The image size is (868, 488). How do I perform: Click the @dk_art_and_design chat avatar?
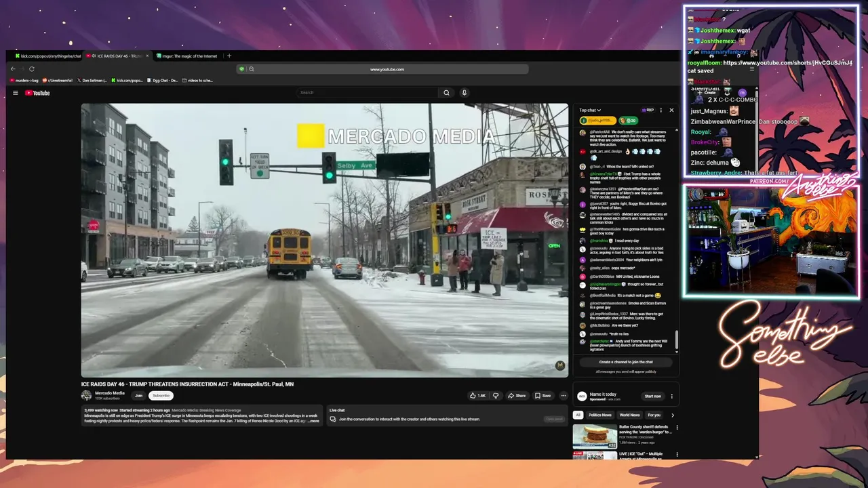click(x=583, y=152)
